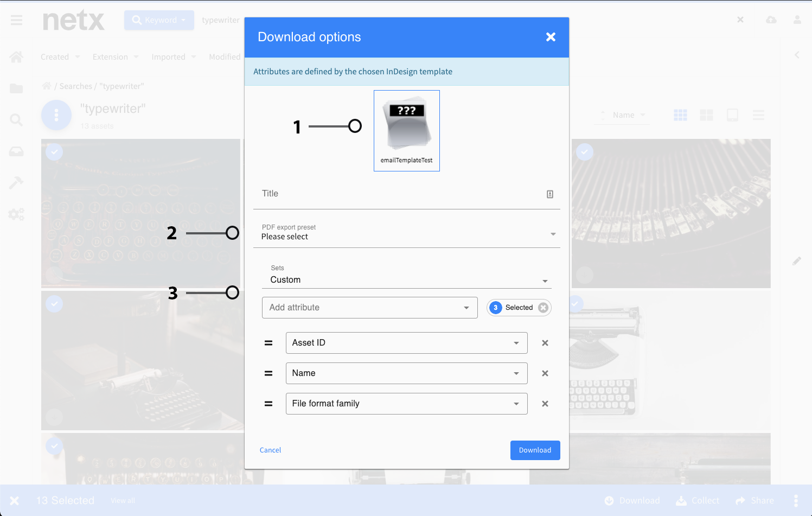
Task: Remove the Name attribute row
Action: (x=545, y=373)
